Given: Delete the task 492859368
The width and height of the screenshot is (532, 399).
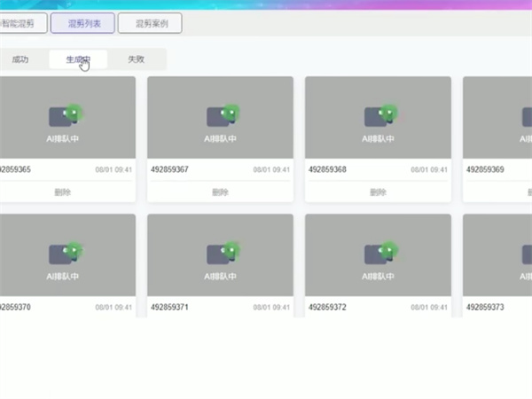Looking at the screenshot, I should 378,192.
